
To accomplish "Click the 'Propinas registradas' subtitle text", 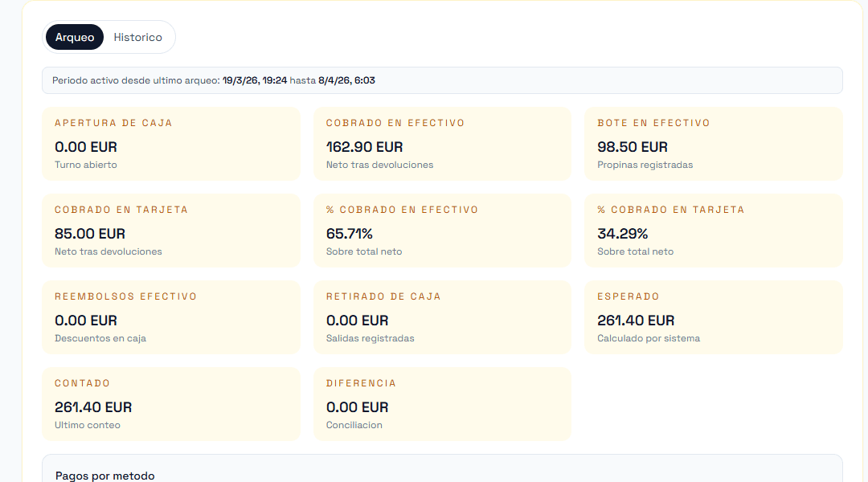I will (645, 165).
